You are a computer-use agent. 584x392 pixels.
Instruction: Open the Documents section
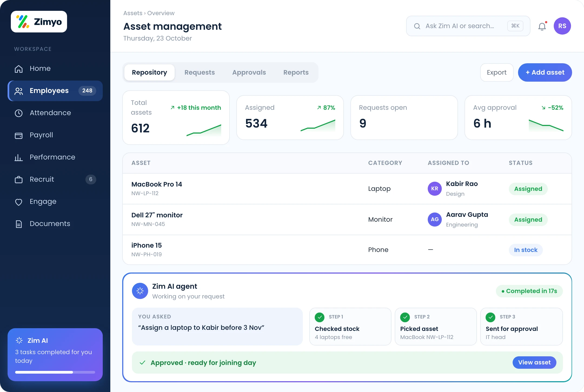point(55,224)
